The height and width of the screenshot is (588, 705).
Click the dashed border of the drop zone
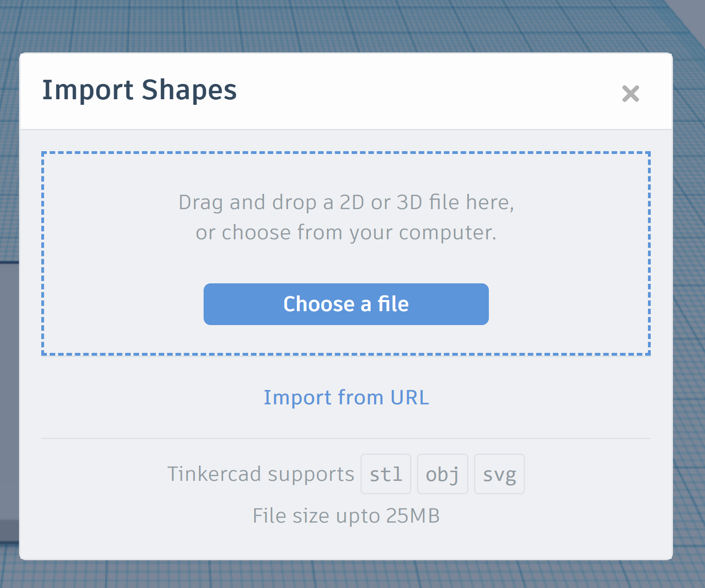[346, 153]
